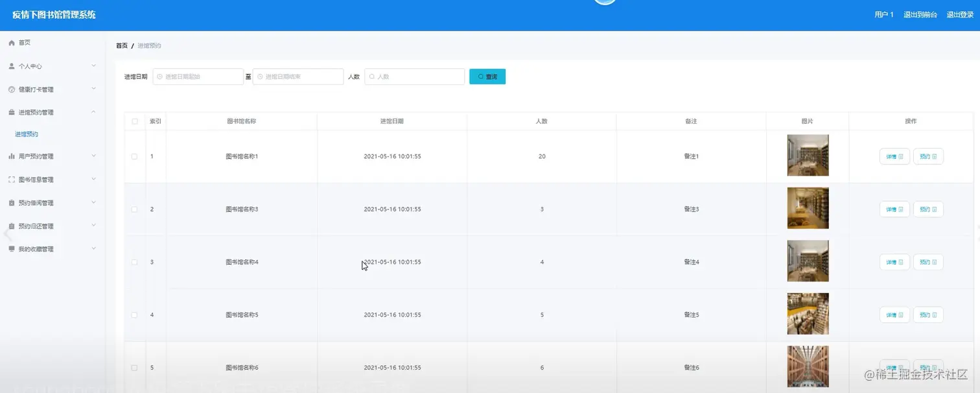980x393 pixels.
Task: Click the cell 图书馆名称3
Action: click(x=242, y=209)
